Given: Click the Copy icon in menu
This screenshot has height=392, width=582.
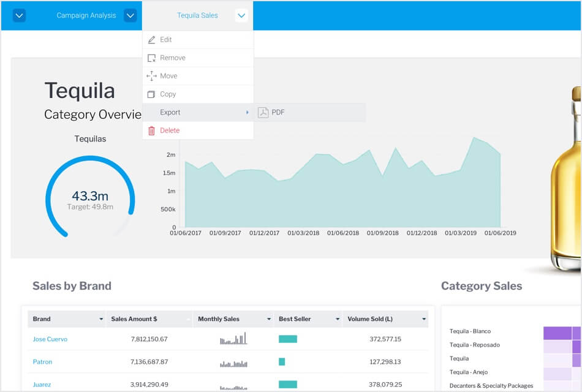Looking at the screenshot, I should click(x=151, y=94).
